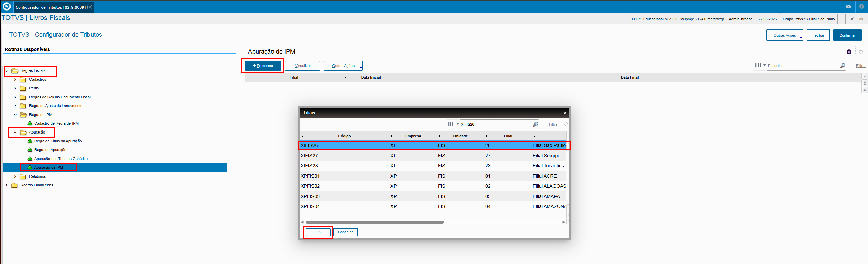Expand the Regras Financeiras tree node
The image size is (868, 264).
(x=6, y=185)
